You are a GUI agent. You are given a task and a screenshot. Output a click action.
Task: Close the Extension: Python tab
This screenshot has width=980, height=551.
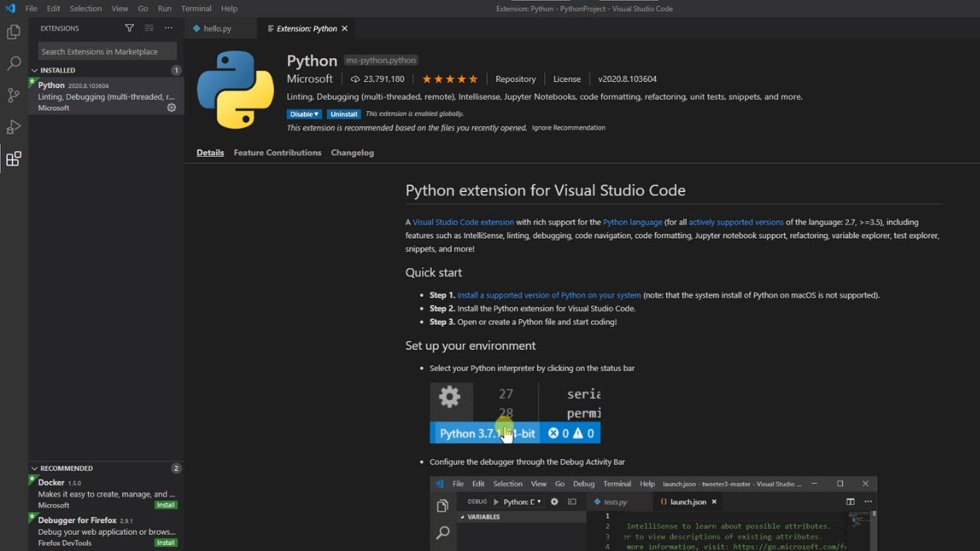coord(345,28)
